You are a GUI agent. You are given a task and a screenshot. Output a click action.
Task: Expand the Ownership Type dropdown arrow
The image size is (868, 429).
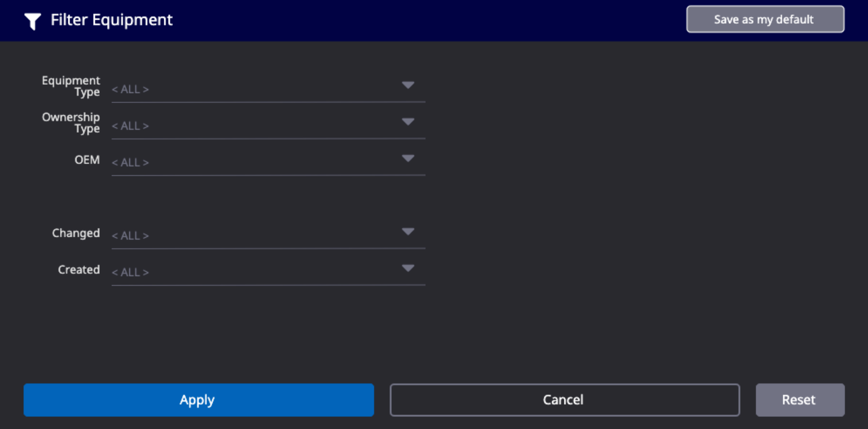408,122
